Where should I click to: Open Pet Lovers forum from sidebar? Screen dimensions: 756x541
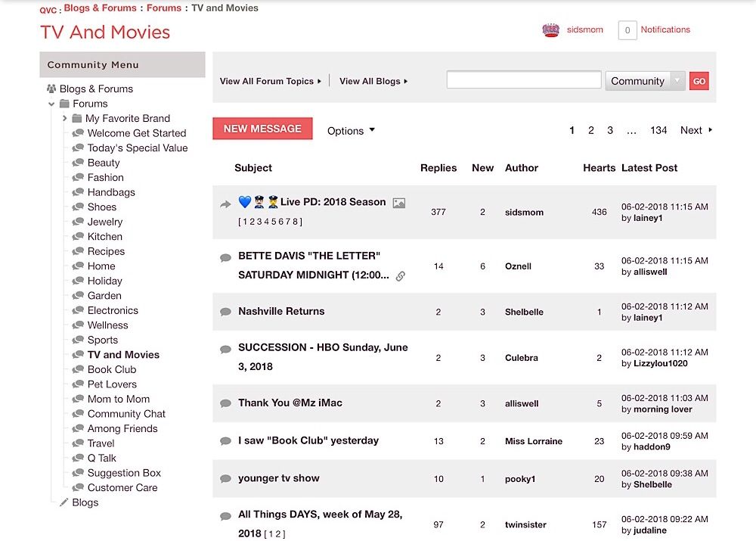pos(112,384)
